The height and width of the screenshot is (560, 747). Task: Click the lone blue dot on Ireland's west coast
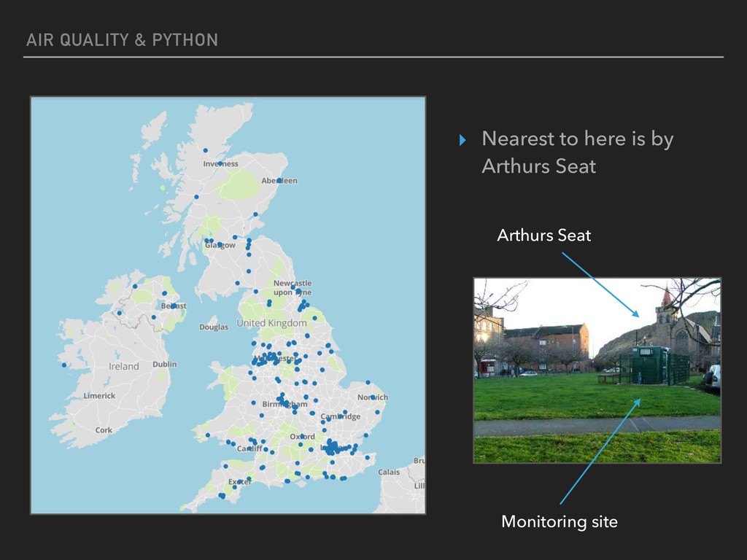point(64,365)
